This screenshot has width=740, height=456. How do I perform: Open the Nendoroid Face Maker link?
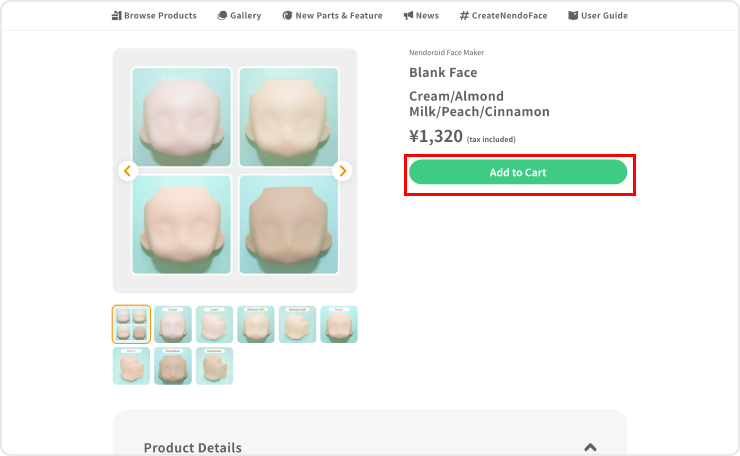coord(446,52)
